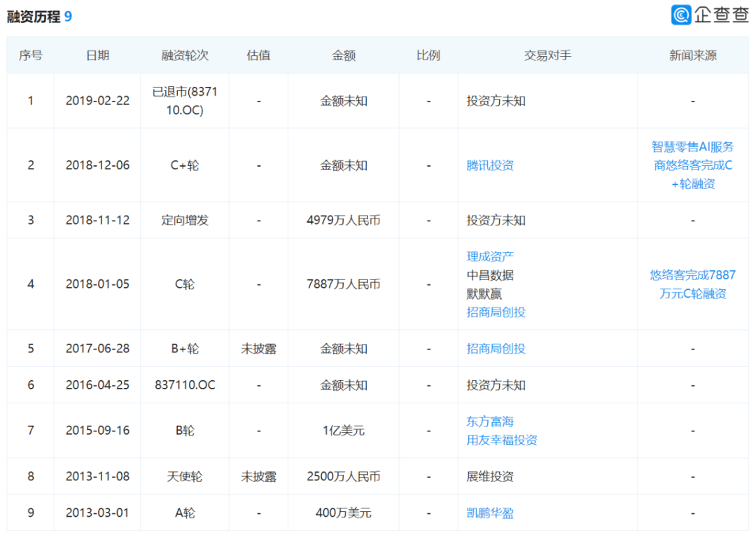Viewport: 756px width, 535px height.
Task: Open news link 悠络客完成7887万元C轮融资
Action: coord(693,284)
